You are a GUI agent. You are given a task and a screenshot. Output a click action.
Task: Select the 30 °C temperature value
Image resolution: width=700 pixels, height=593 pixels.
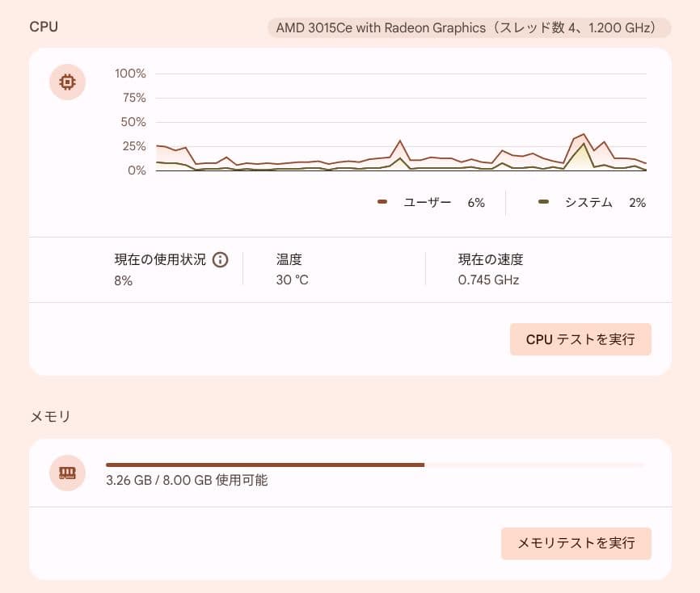292,280
